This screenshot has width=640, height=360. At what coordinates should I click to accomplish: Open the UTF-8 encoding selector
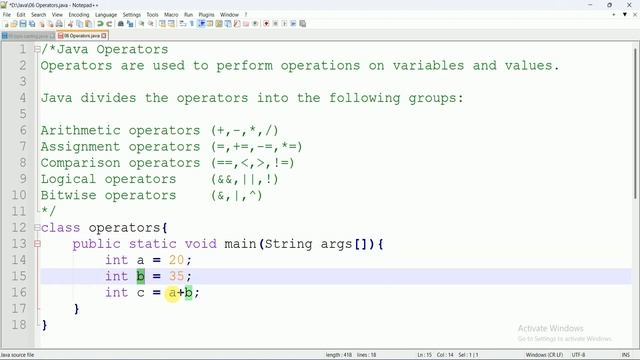578,355
